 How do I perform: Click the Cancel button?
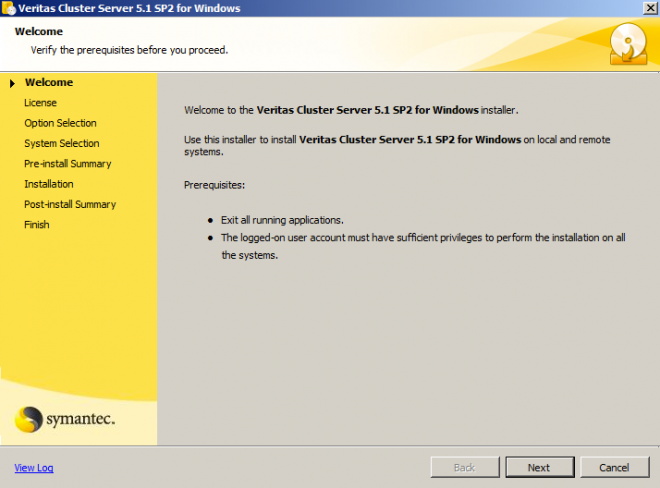(x=614, y=467)
